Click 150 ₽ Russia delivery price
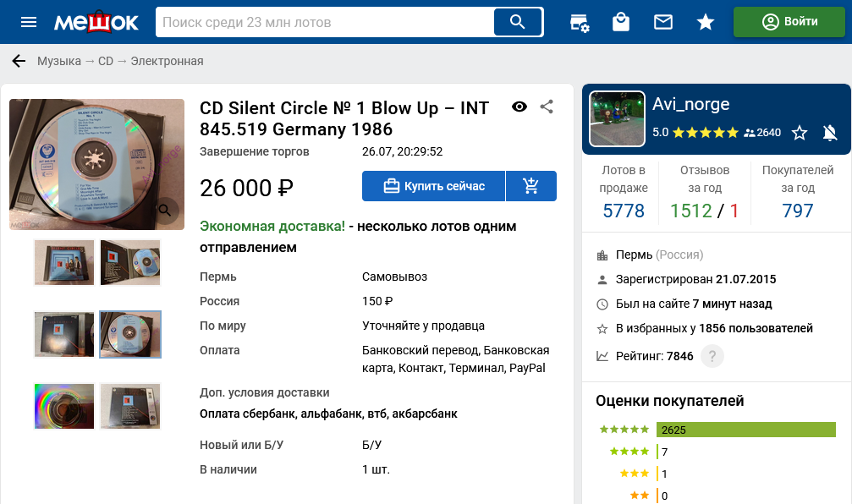852x504 pixels. [377, 301]
